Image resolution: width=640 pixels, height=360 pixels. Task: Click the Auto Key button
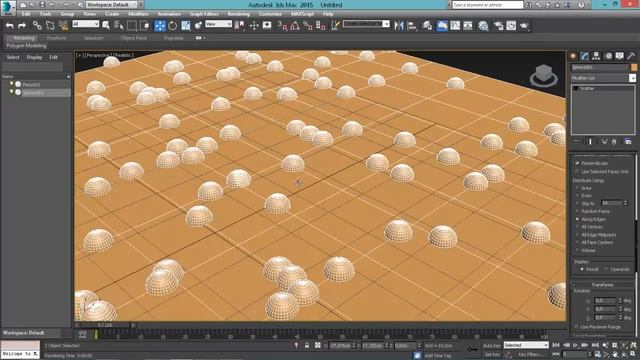click(491, 346)
